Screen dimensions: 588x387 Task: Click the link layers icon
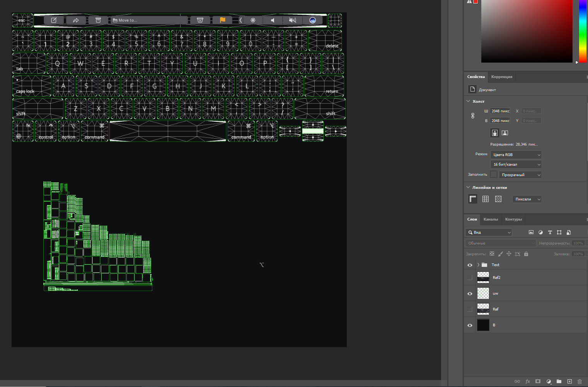pos(517,381)
